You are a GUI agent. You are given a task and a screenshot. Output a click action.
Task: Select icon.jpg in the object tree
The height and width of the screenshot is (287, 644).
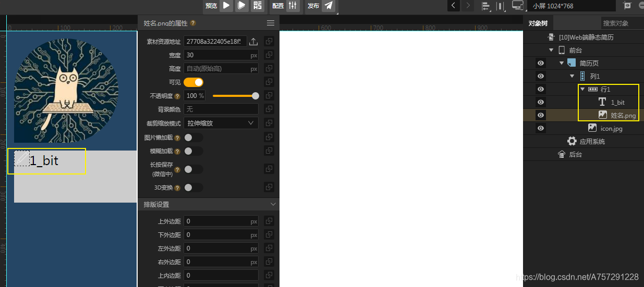(611, 128)
